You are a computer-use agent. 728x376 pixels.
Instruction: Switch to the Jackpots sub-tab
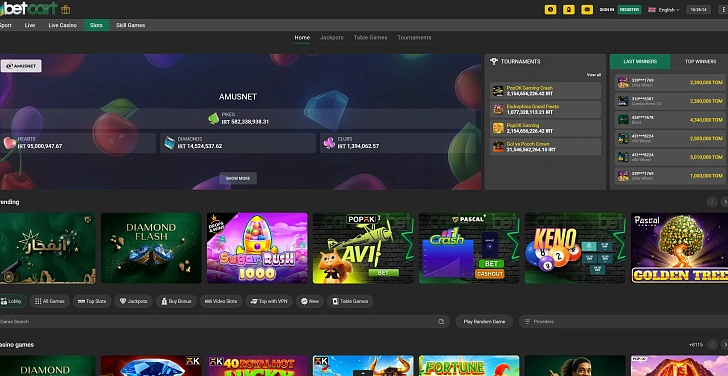332,38
